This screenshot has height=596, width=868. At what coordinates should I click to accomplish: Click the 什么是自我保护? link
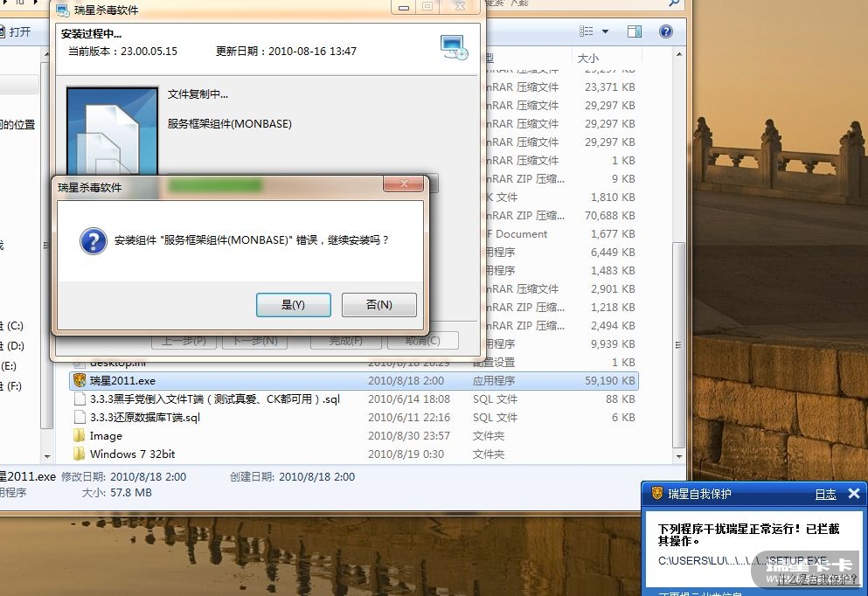(816, 579)
